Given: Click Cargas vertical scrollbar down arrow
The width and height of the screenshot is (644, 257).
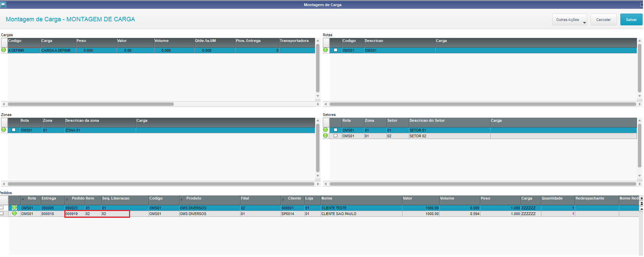Looking at the screenshot, I should pos(318,96).
